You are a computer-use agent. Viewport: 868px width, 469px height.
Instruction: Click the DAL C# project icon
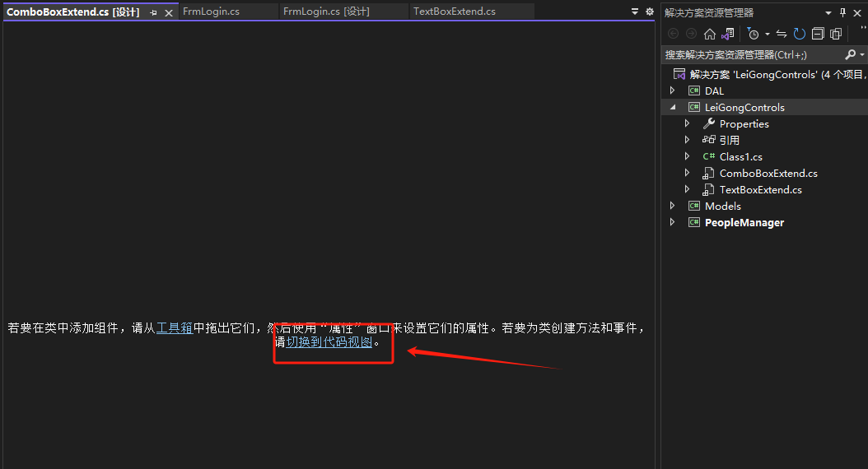693,91
